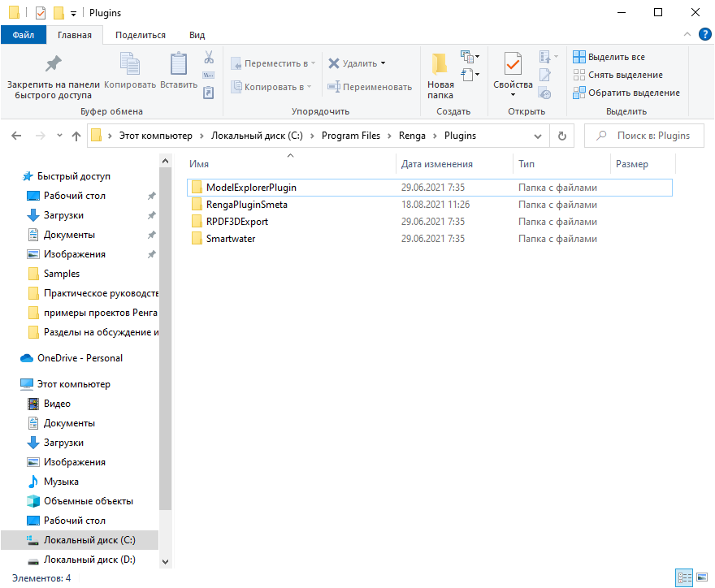Click the Paste clipboard icon

[178, 65]
